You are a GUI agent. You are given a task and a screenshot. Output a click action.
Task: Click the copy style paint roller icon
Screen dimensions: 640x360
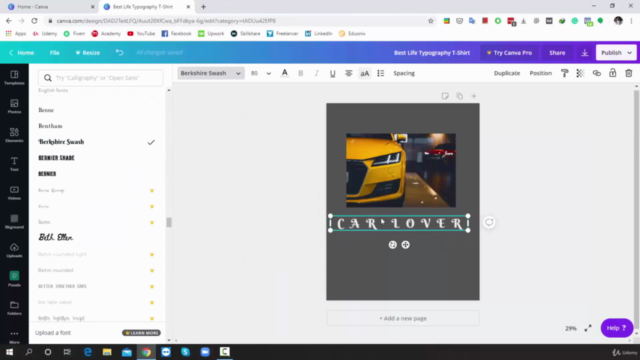pyautogui.click(x=564, y=73)
